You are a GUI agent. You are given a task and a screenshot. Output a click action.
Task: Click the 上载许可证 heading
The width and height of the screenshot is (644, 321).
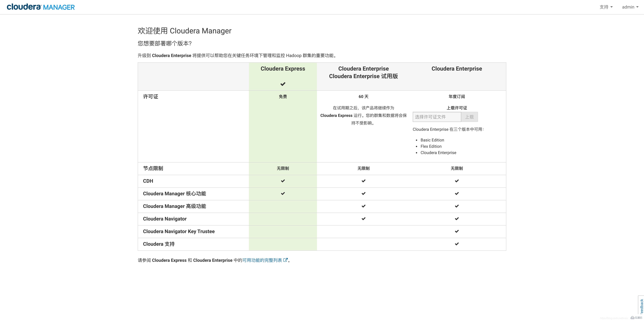[x=457, y=108]
